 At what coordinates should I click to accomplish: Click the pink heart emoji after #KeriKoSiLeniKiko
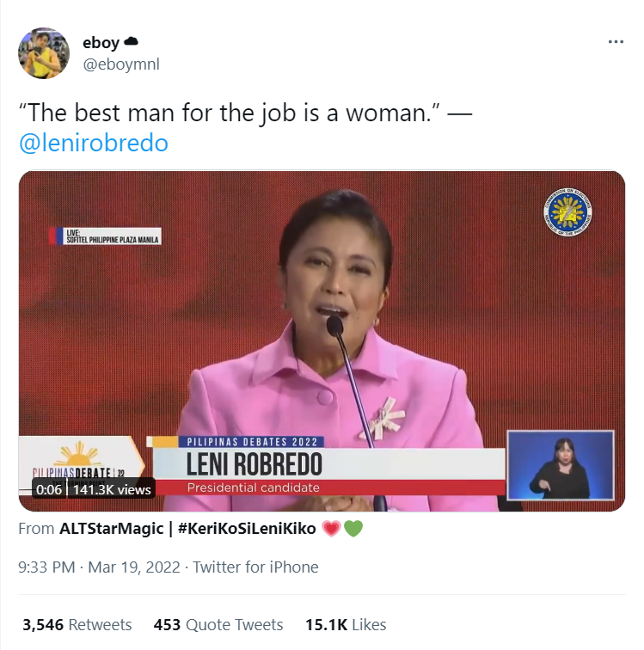pyautogui.click(x=331, y=529)
